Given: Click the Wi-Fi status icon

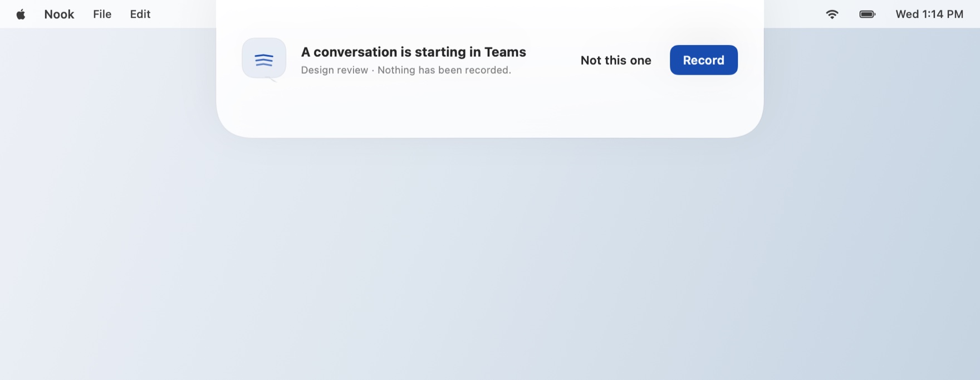Looking at the screenshot, I should (832, 14).
